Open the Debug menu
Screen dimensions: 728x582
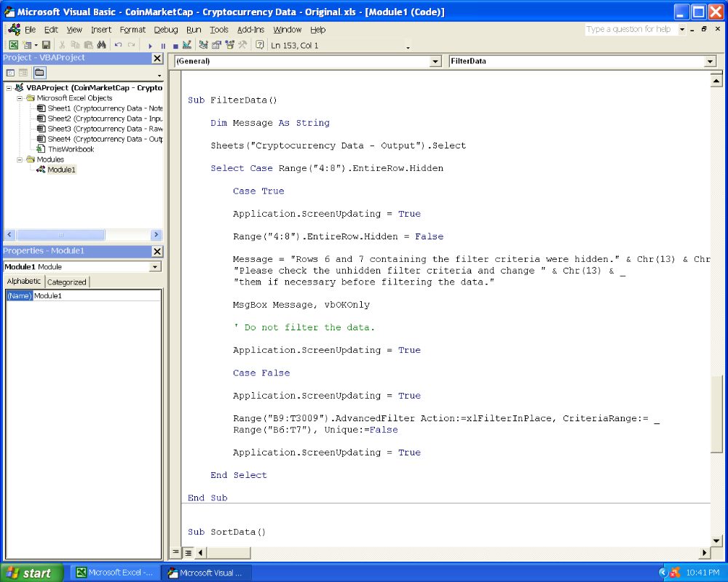point(166,30)
